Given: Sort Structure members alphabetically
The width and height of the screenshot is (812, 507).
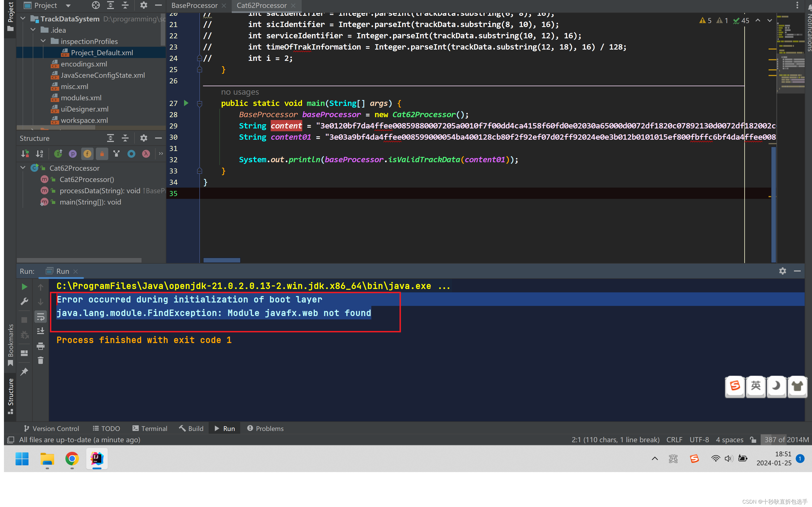Looking at the screenshot, I should [x=39, y=154].
